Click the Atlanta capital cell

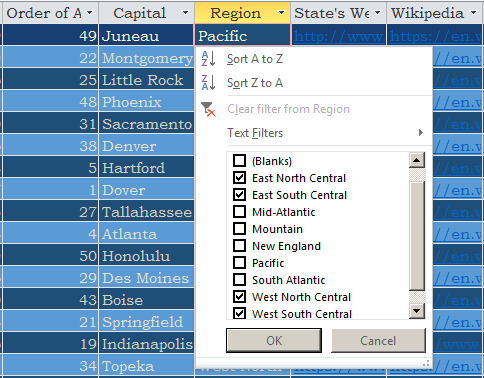click(x=146, y=233)
